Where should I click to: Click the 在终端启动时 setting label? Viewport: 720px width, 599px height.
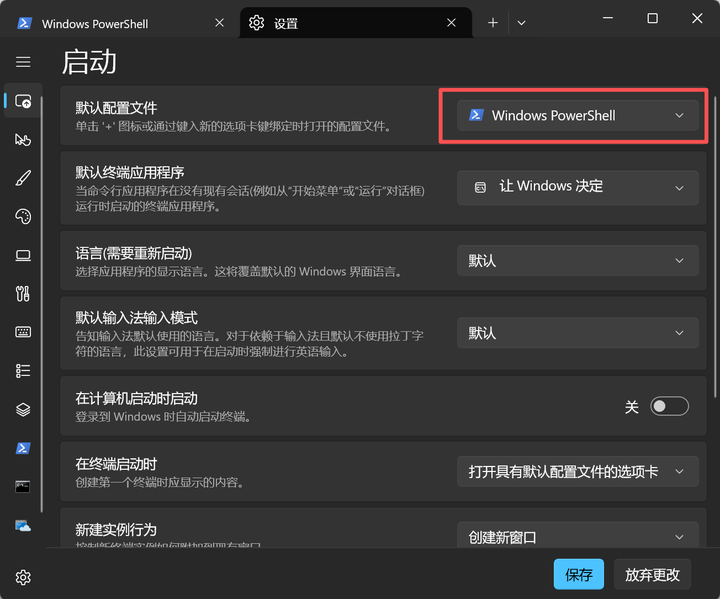point(116,464)
